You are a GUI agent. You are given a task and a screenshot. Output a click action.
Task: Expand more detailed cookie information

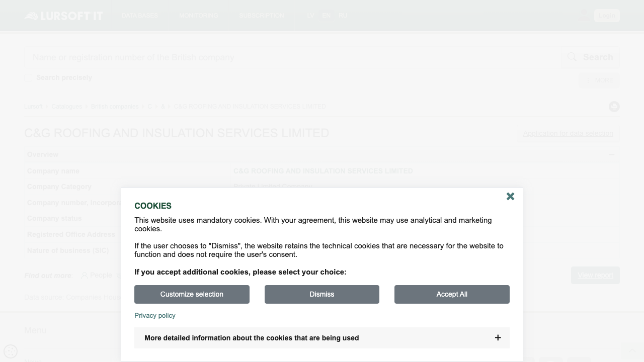(498, 337)
